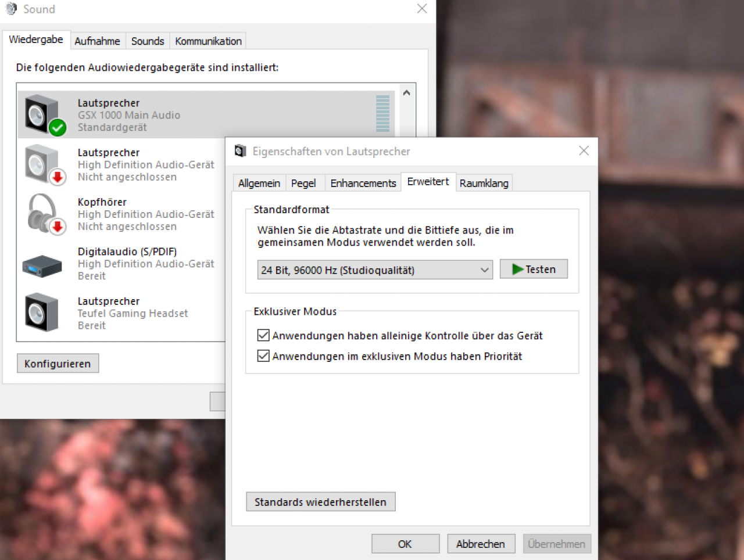Click the Sound window title icon
The width and height of the screenshot is (744, 560).
click(x=12, y=9)
